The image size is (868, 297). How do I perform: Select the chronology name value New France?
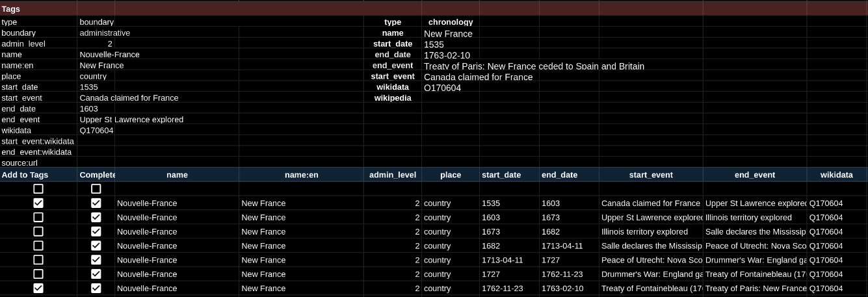pos(448,34)
